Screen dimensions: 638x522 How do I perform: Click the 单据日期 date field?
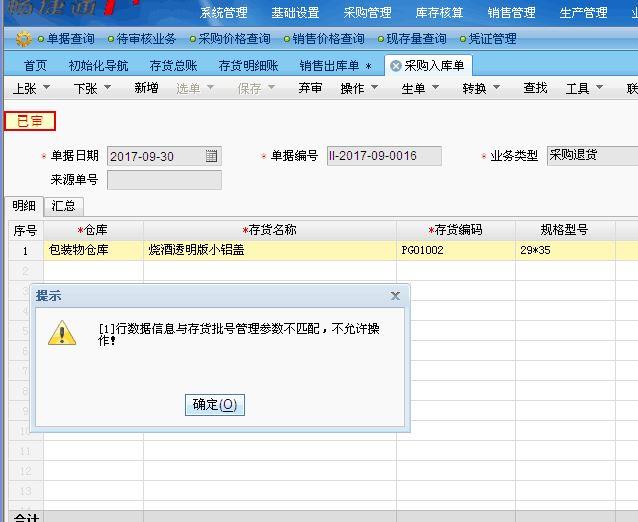164,156
